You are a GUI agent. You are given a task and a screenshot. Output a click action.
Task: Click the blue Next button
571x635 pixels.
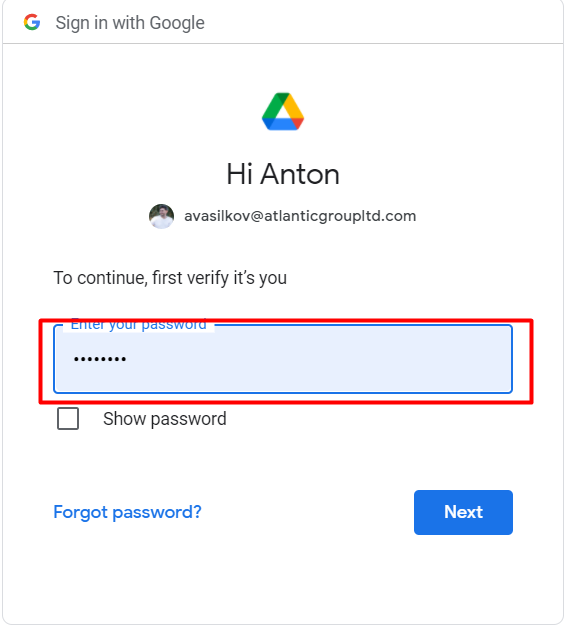pos(463,512)
